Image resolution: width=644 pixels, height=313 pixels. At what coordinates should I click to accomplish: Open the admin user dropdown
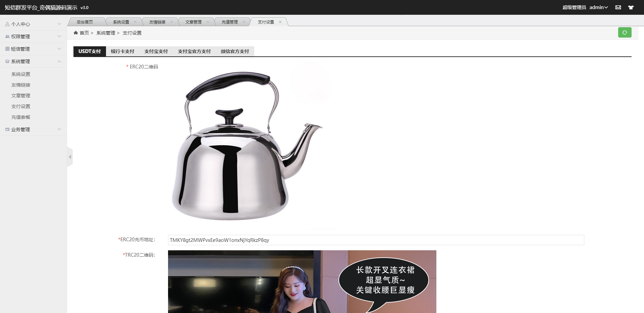(x=599, y=7)
